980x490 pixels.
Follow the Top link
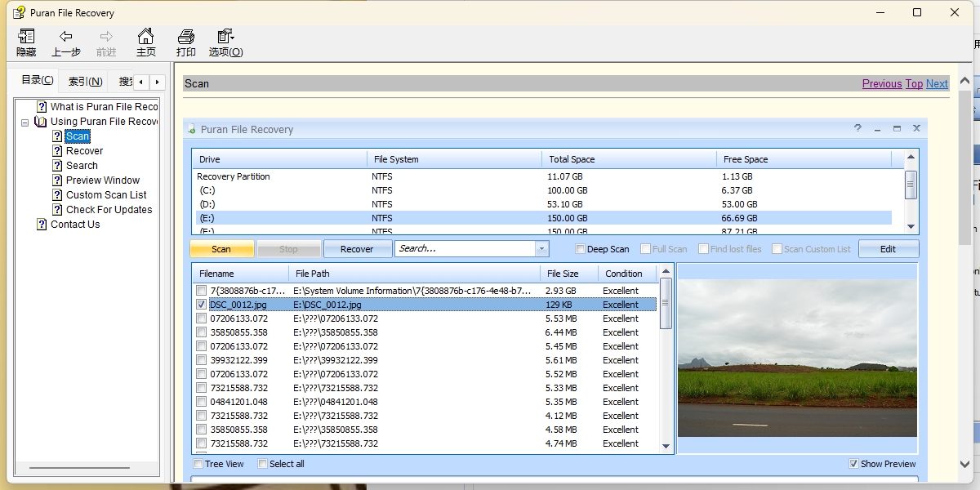(x=914, y=83)
